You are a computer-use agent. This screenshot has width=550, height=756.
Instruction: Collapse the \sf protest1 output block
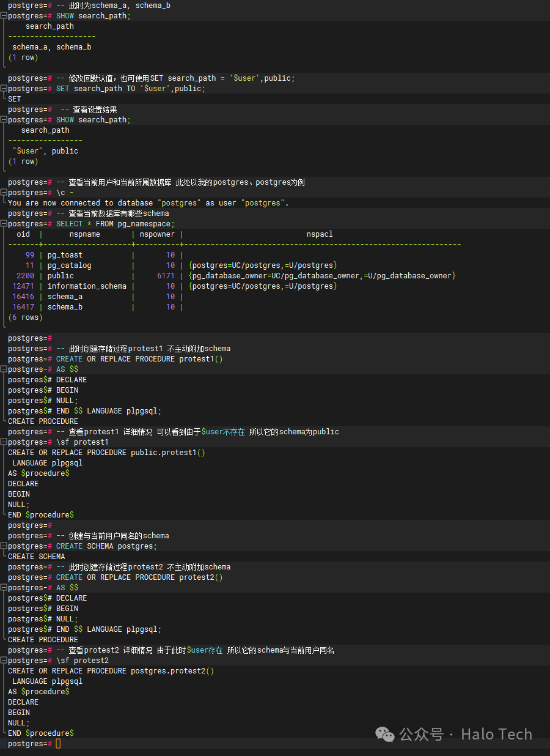point(4,442)
